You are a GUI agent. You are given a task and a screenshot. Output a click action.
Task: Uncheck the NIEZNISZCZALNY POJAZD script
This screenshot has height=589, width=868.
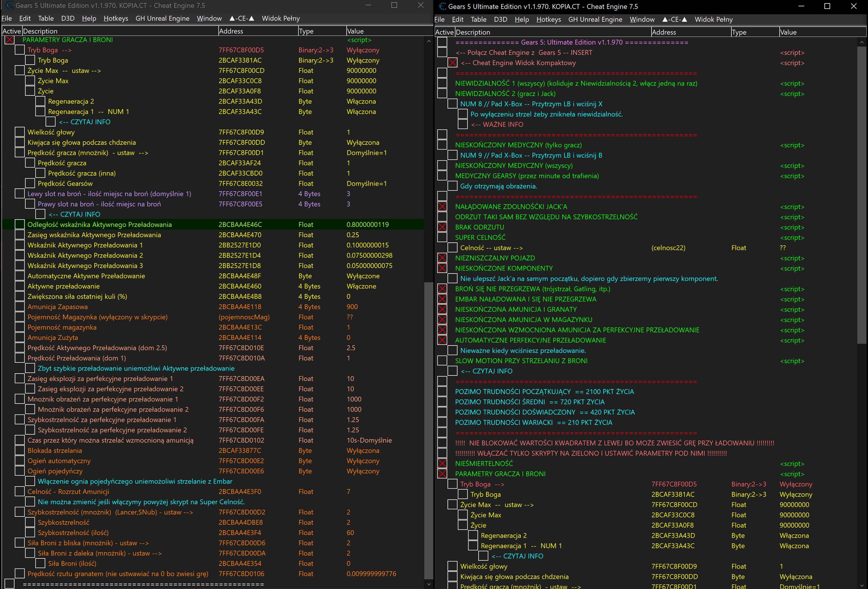442,258
